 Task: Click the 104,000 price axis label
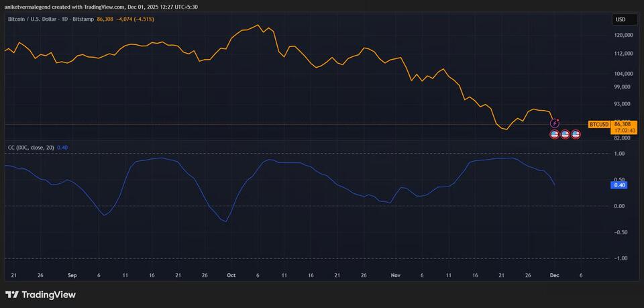[x=623, y=74]
